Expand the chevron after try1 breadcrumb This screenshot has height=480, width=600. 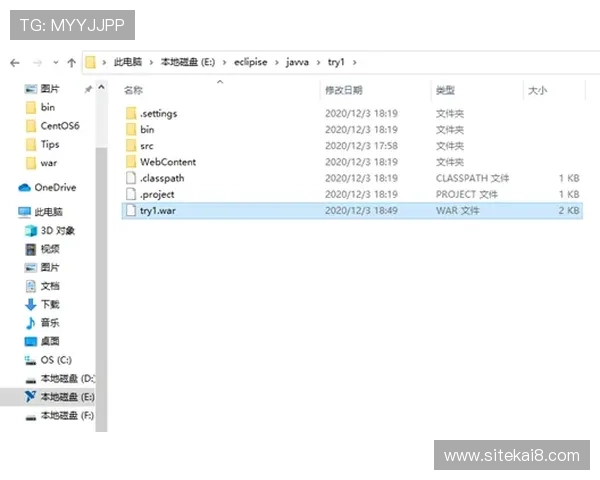coord(354,62)
